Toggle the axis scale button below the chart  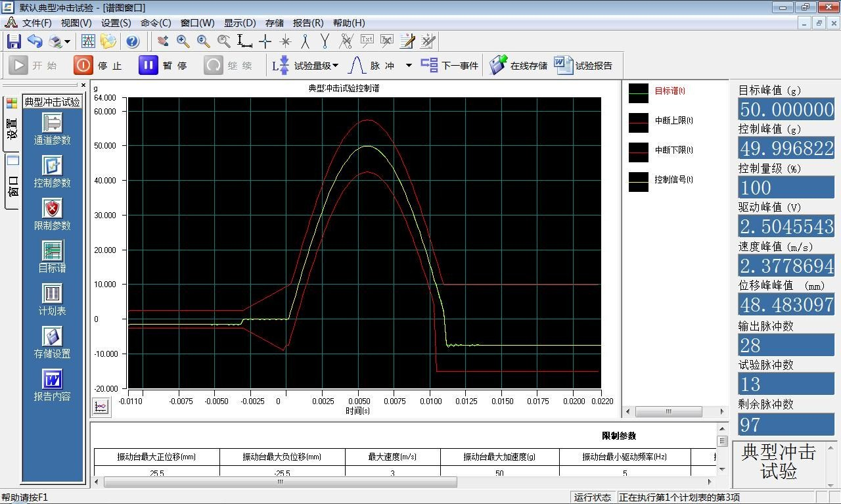click(101, 407)
